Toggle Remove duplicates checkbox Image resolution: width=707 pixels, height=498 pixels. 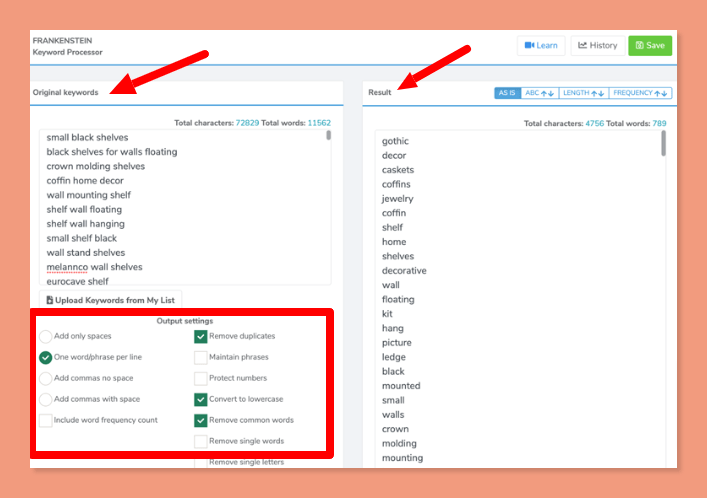pyautogui.click(x=201, y=336)
